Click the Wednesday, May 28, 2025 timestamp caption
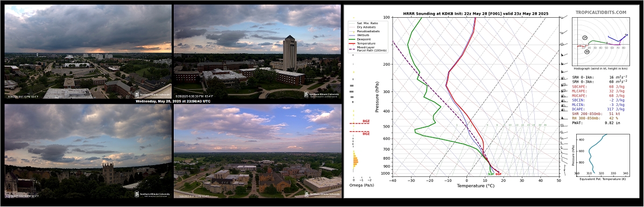Screen dimensions: 644x207 (x=173, y=101)
